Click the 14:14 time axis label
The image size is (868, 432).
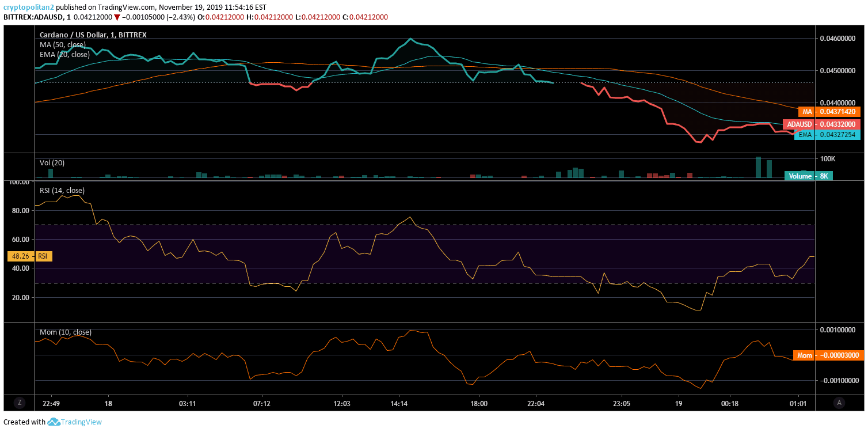click(399, 404)
